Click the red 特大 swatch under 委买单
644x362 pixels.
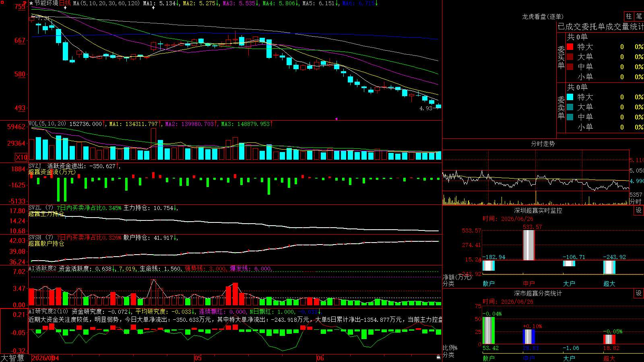[570, 47]
